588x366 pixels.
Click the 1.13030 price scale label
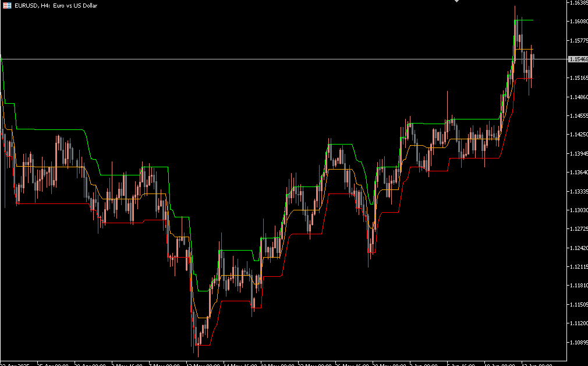coord(578,210)
